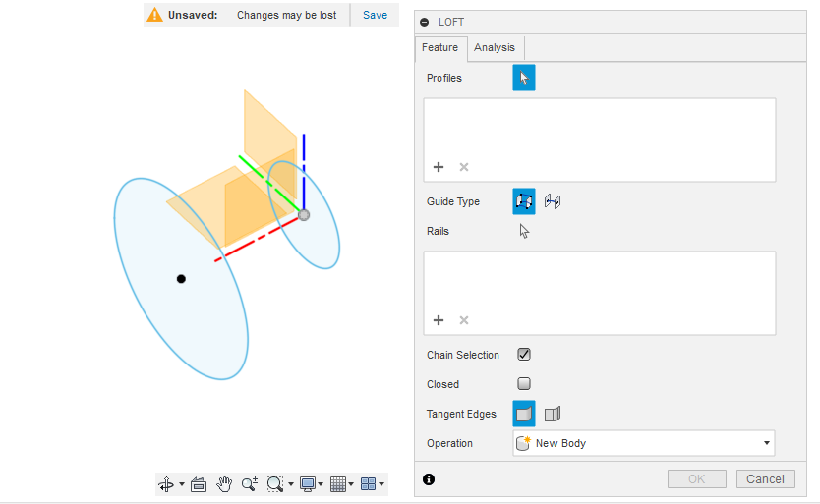Add a rail with the plus icon
Screen dimensions: 820x504
[x=439, y=320]
